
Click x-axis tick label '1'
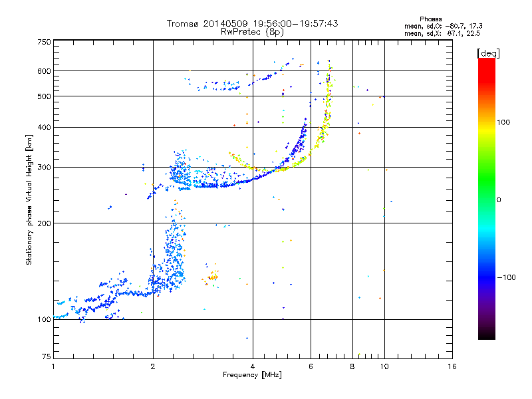point(53,366)
